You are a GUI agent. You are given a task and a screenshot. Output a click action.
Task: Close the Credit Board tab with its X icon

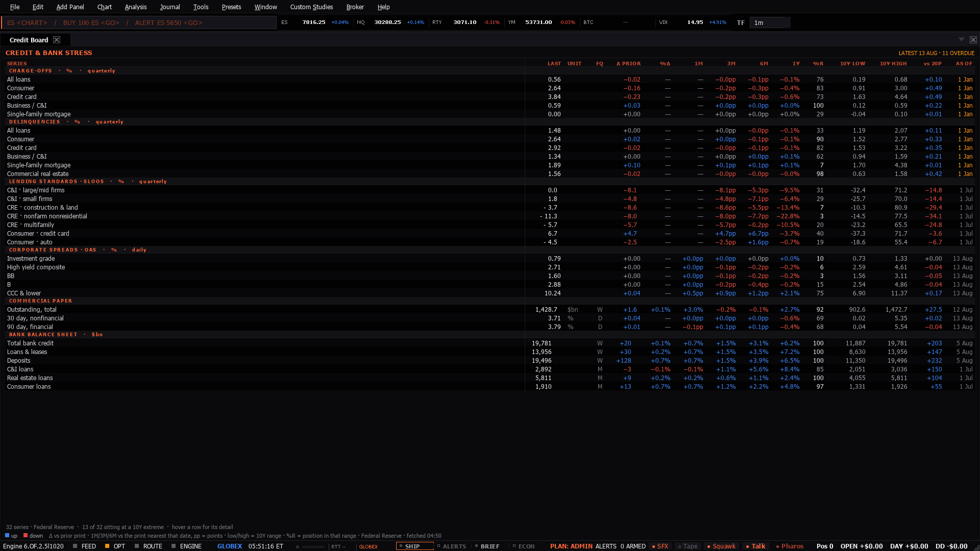57,40
